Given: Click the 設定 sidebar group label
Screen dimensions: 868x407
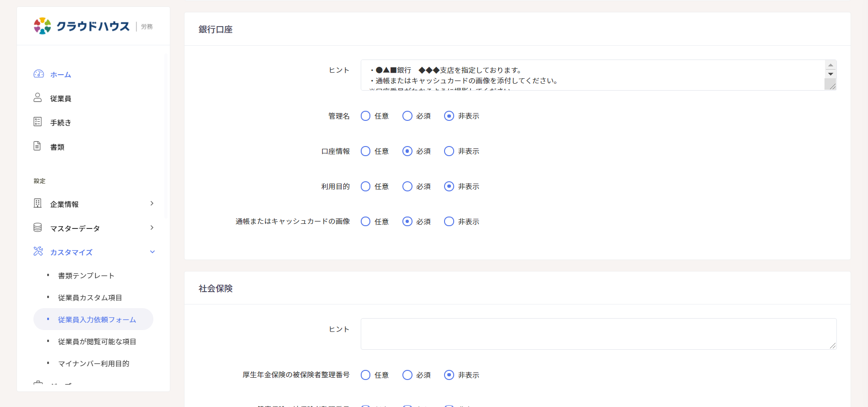Looking at the screenshot, I should (x=40, y=181).
